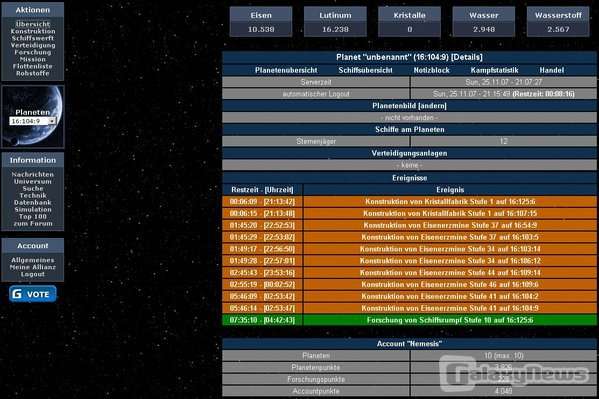
Task: Open Verteidigung in Aktionen menu
Action: coord(33,45)
